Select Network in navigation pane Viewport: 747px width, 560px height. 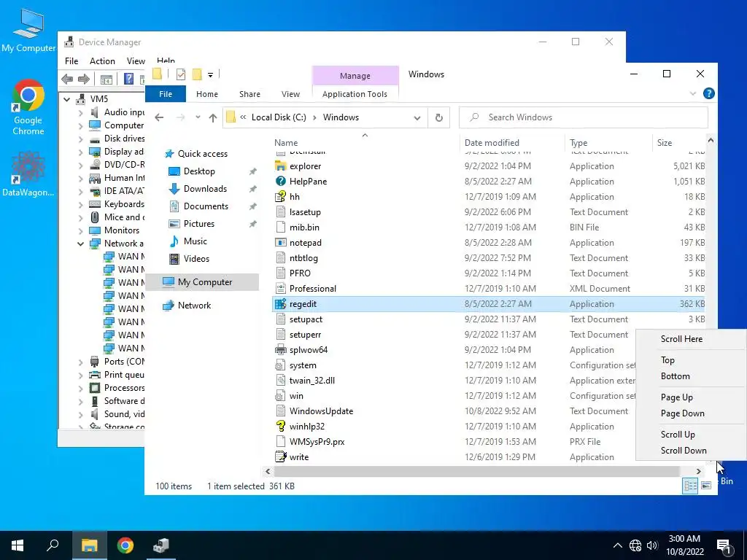click(194, 306)
